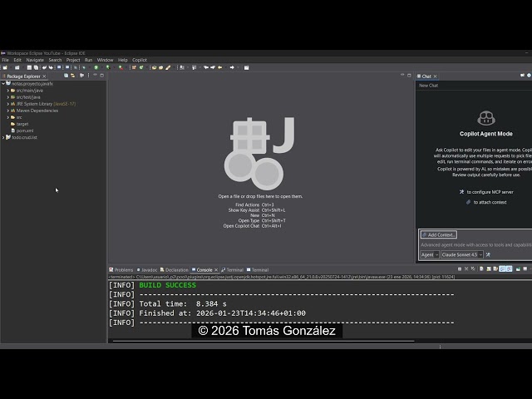Viewport: 532px width, 399px height.
Task: Click the Collapse All icon in Package Explorer
Action: click(x=66, y=76)
